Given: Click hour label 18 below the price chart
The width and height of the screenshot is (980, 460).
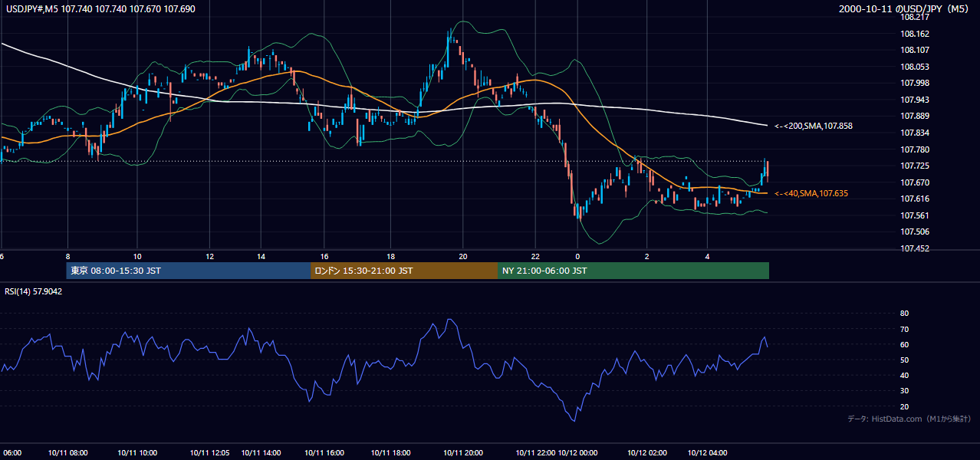Looking at the screenshot, I should pyautogui.click(x=391, y=256).
